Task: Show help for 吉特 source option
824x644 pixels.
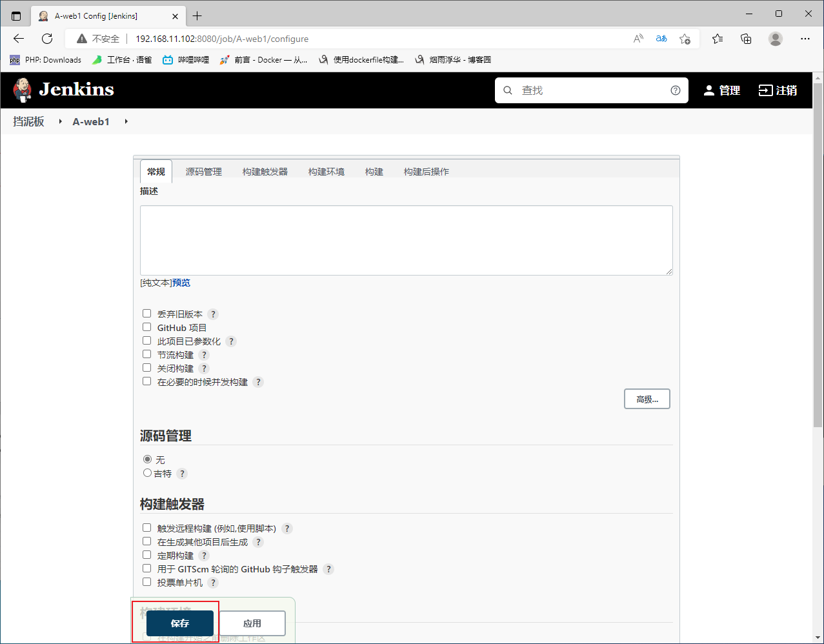Action: tap(182, 474)
